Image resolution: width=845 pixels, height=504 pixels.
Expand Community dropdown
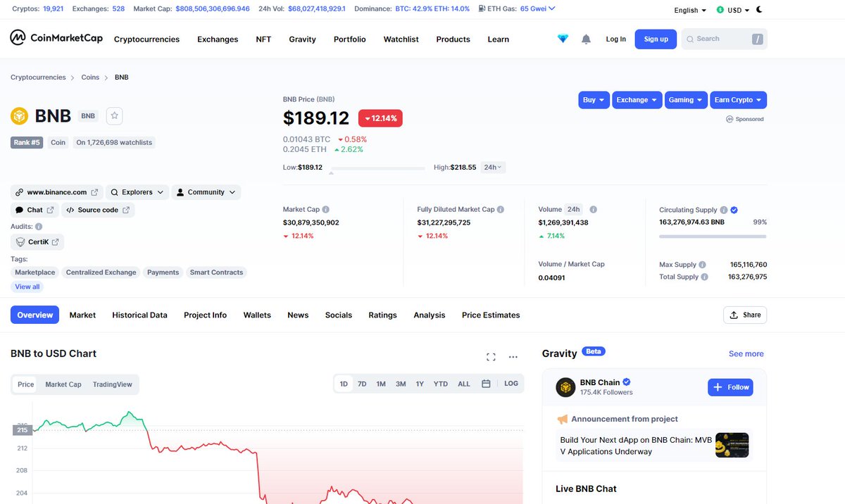tap(206, 192)
